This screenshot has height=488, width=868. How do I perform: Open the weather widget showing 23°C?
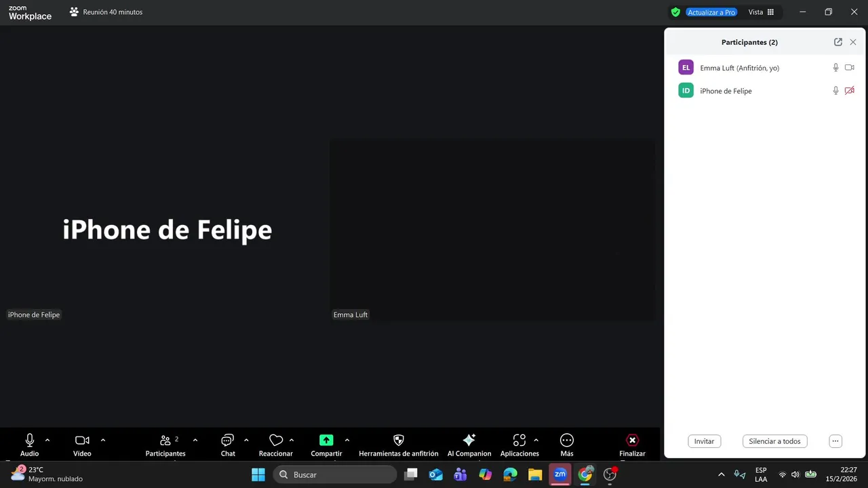[x=46, y=474]
